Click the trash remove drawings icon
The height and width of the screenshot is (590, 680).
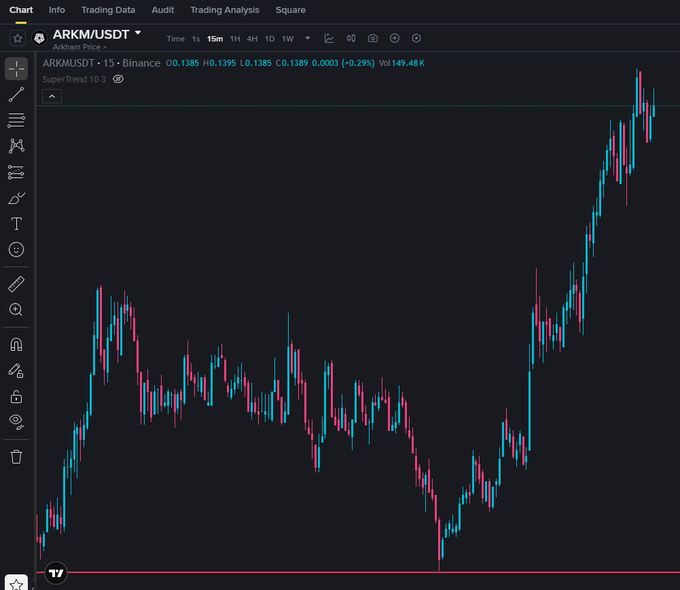[x=16, y=457]
